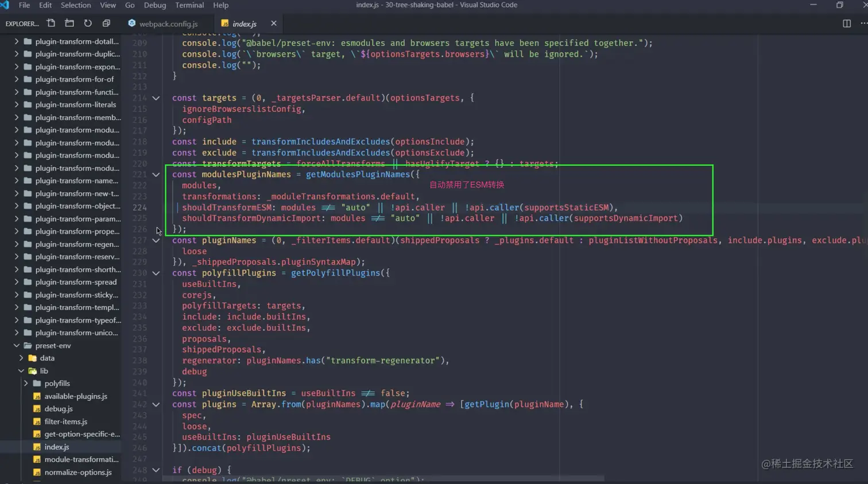Expand the data folder
This screenshot has width=868, height=484.
pyautogui.click(x=21, y=358)
